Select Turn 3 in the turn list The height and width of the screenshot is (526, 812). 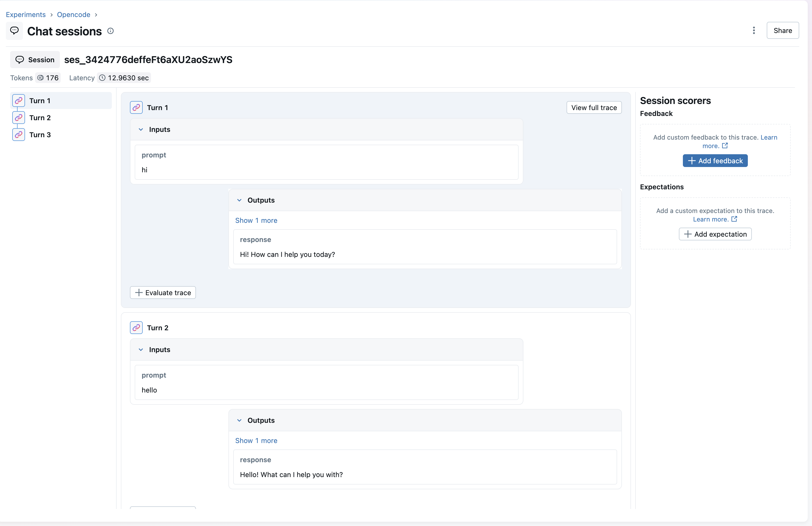(x=40, y=135)
